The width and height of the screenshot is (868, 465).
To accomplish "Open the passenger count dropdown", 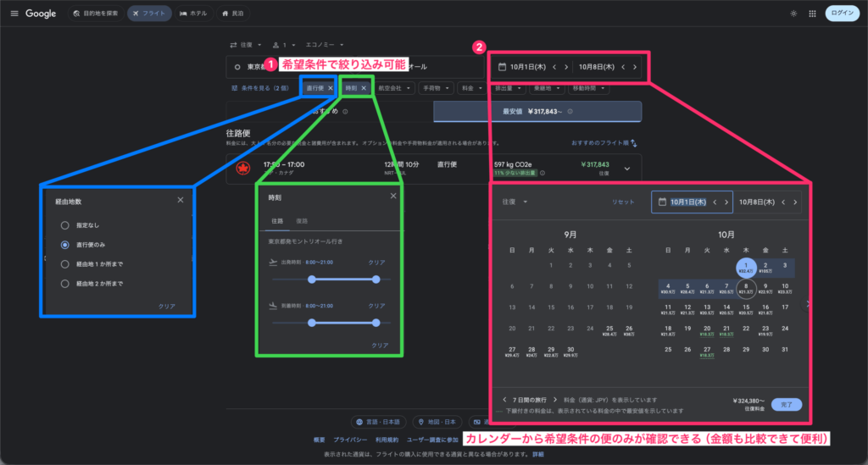I will [x=284, y=45].
